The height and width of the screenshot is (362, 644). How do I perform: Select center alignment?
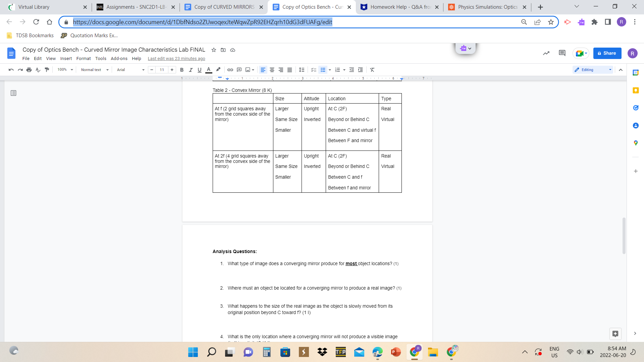point(272,70)
